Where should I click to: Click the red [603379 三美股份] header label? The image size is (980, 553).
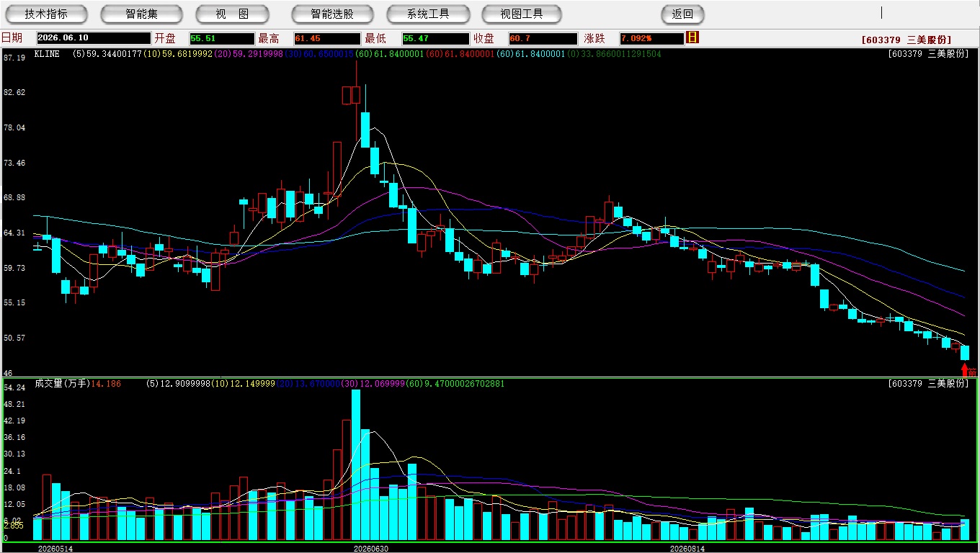(x=906, y=40)
